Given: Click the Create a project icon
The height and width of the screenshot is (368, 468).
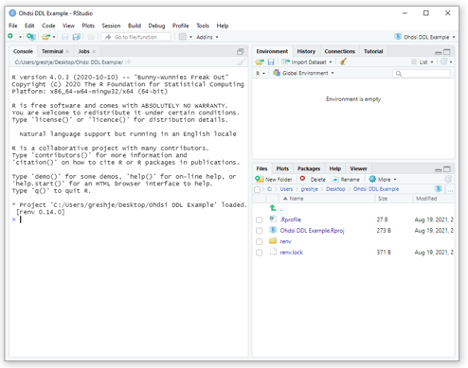Looking at the screenshot, I should click(31, 37).
